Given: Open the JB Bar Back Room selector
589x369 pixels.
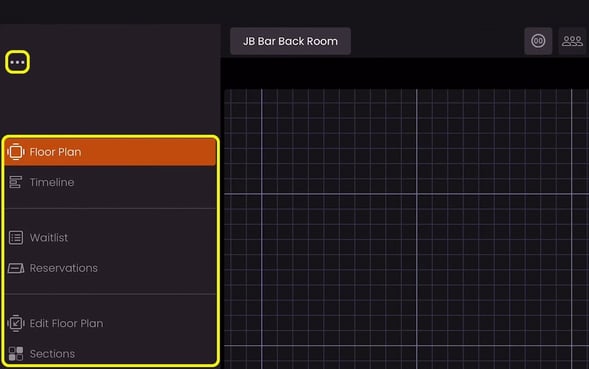Looking at the screenshot, I should point(290,41).
